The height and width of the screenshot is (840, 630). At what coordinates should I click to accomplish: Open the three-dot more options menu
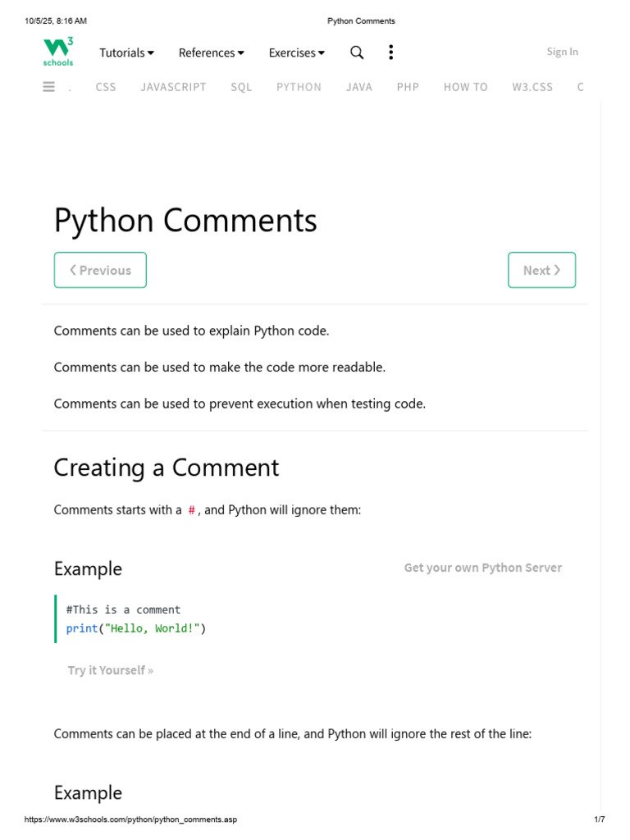(390, 52)
